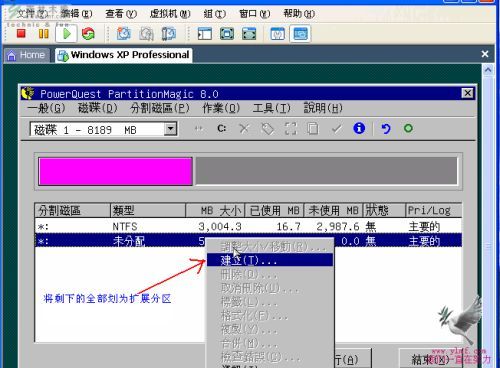Choose 取消刪除(U)... in the context menu
500x368 pixels.
pos(270,288)
